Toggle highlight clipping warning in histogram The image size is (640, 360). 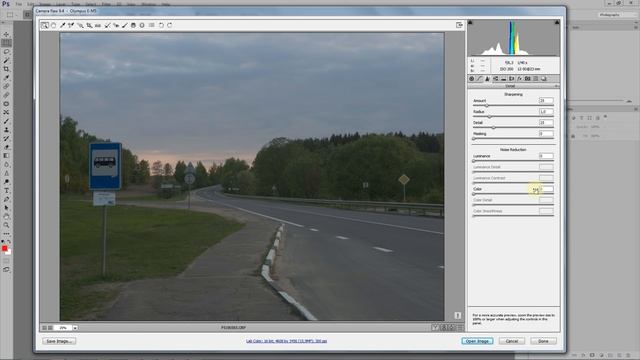[x=557, y=22]
